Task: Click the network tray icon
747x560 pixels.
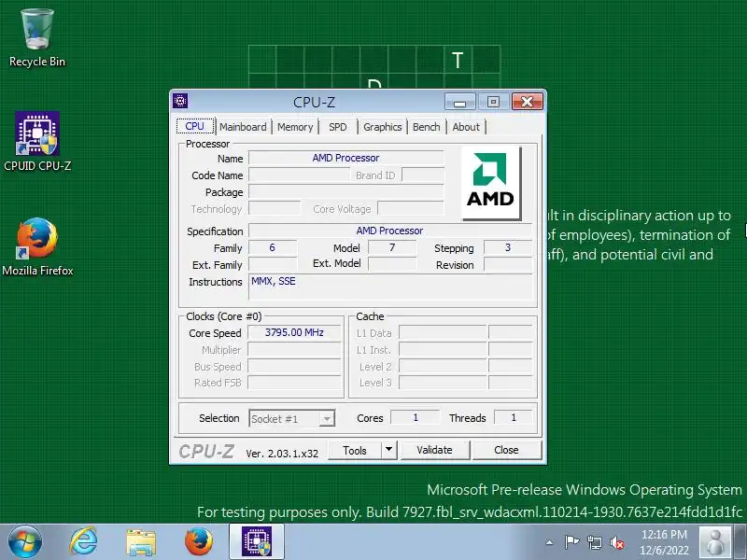Action: [x=594, y=542]
